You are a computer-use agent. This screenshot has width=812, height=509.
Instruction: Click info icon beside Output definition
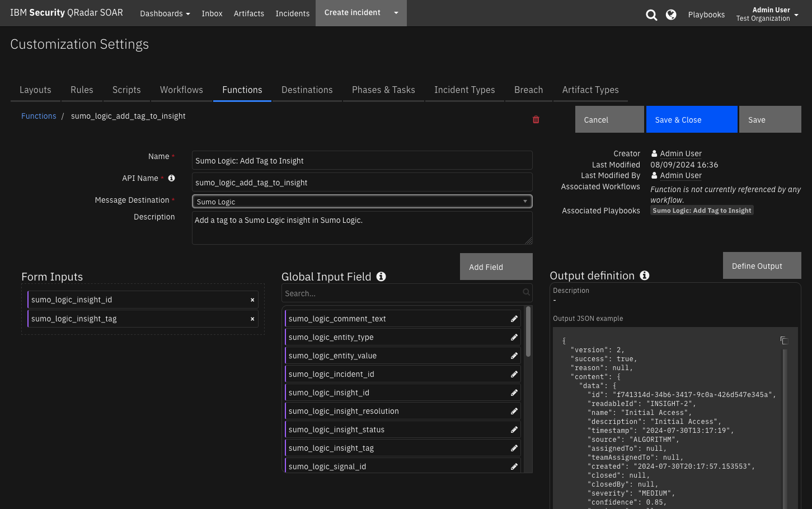click(x=645, y=275)
